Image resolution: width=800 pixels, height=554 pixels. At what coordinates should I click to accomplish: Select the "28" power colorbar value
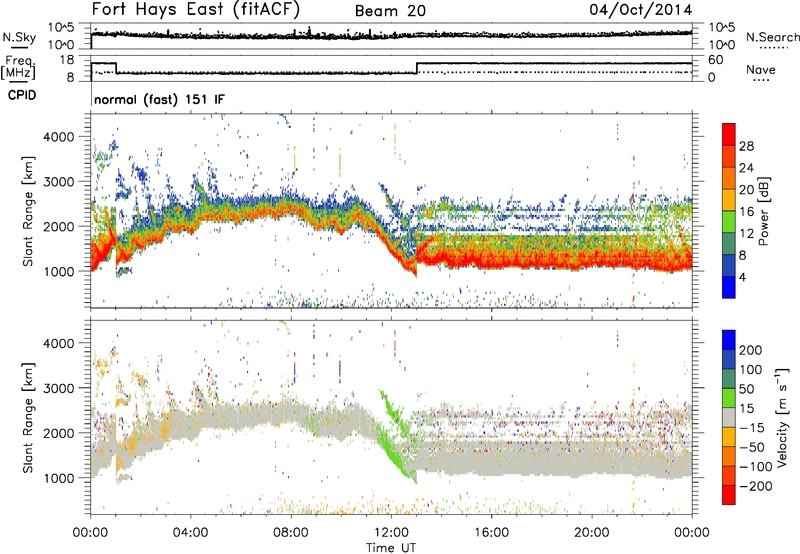tap(746, 146)
